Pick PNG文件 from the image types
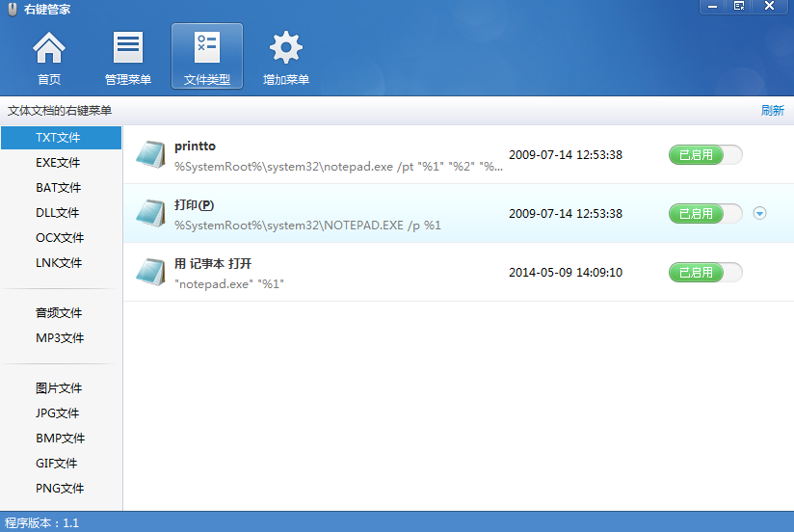Screen dimensions: 794x532 59,489
